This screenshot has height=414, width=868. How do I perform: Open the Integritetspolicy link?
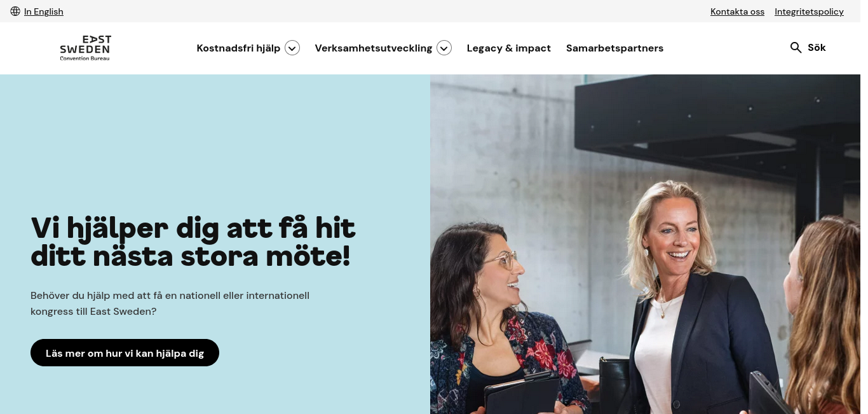809,11
